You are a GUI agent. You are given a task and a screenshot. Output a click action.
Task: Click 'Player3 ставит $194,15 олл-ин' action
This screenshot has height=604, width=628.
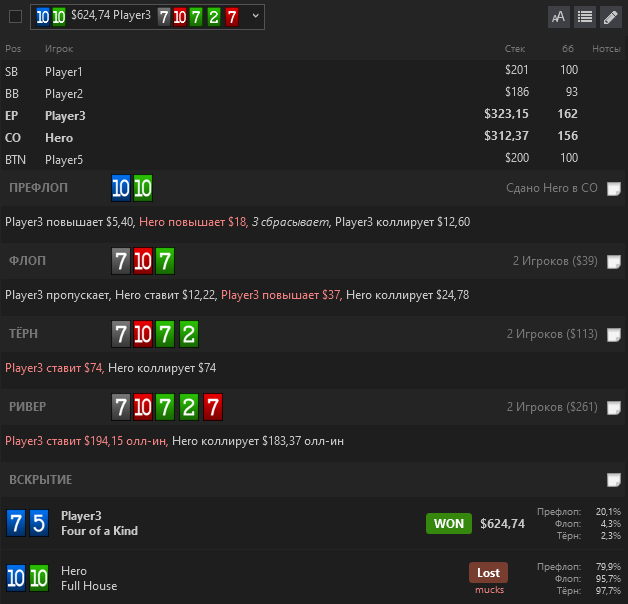click(85, 441)
